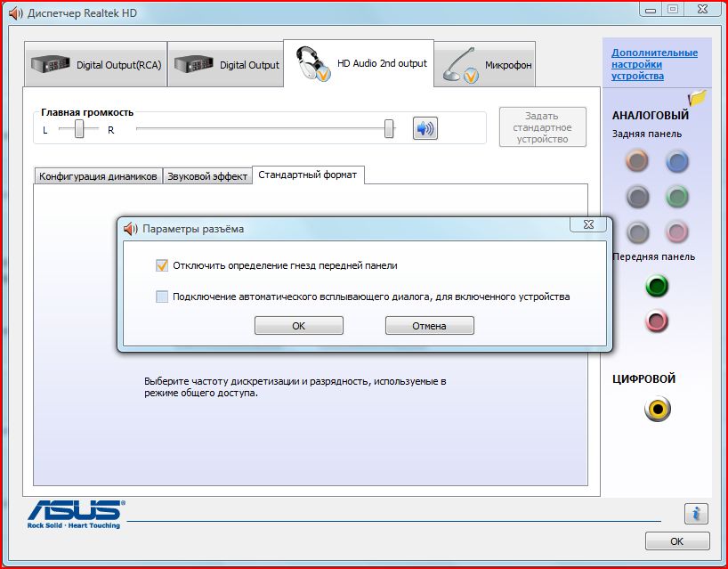Enable 'Подключение автоматического всплывающего диалога' checkbox
728x569 pixels.
162,297
